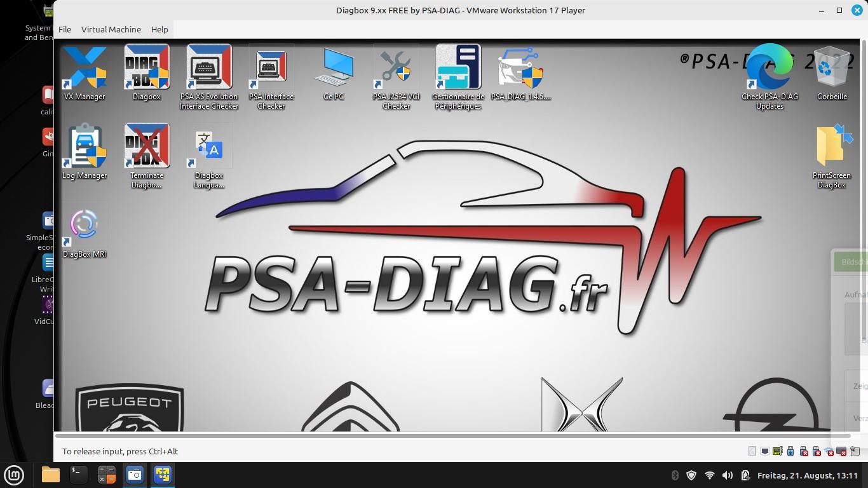Open the calendar from the clock display
Viewport: 868px width, 488px height.
[808, 475]
